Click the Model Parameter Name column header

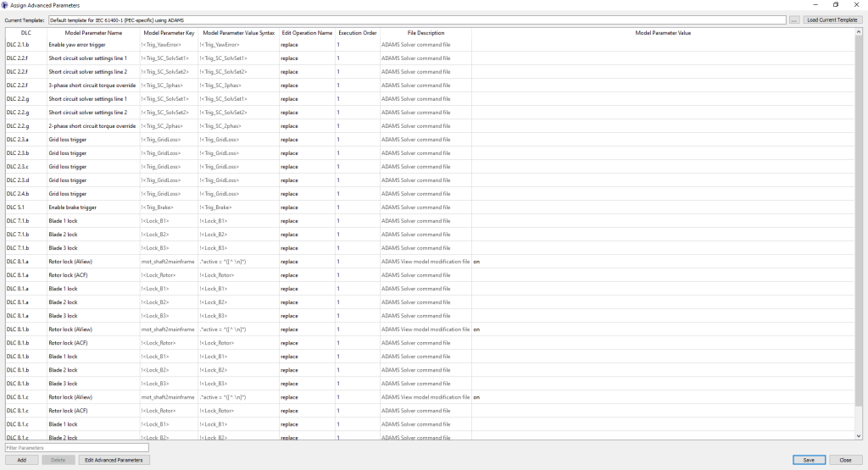[92, 33]
